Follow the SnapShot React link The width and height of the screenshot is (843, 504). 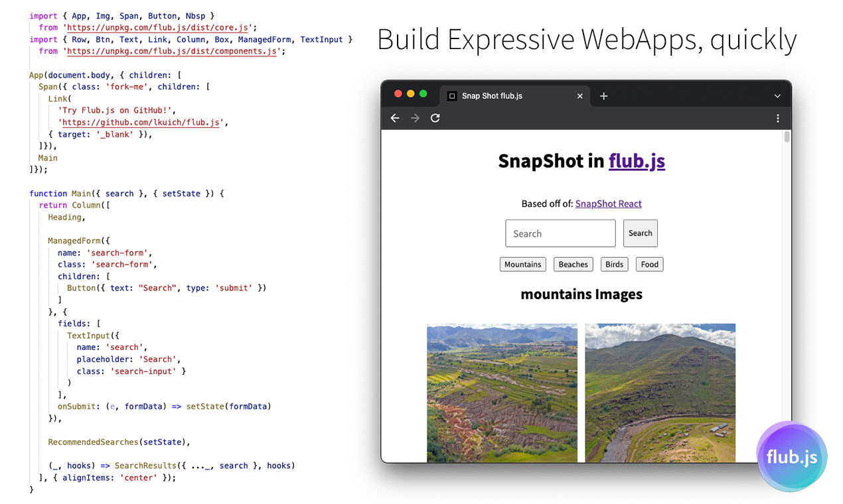point(608,204)
